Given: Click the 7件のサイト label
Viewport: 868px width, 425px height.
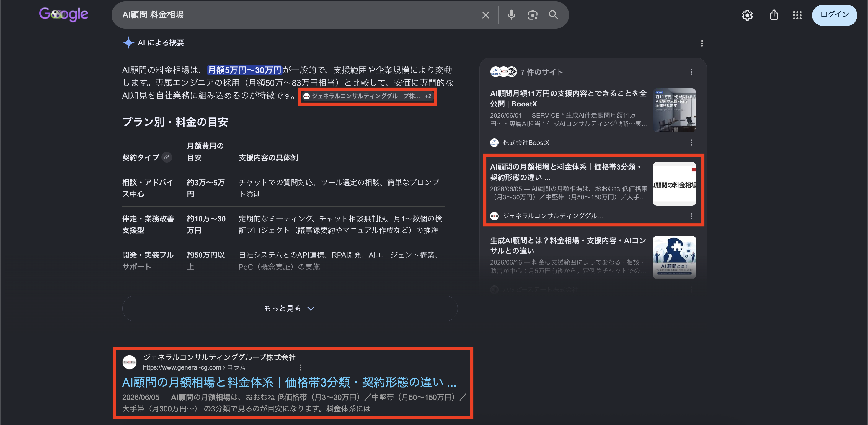Looking at the screenshot, I should [541, 72].
